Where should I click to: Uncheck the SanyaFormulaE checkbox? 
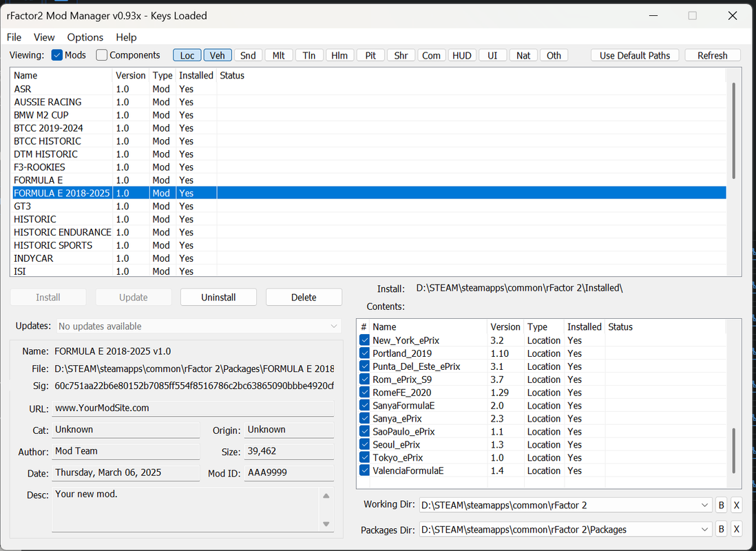(364, 405)
